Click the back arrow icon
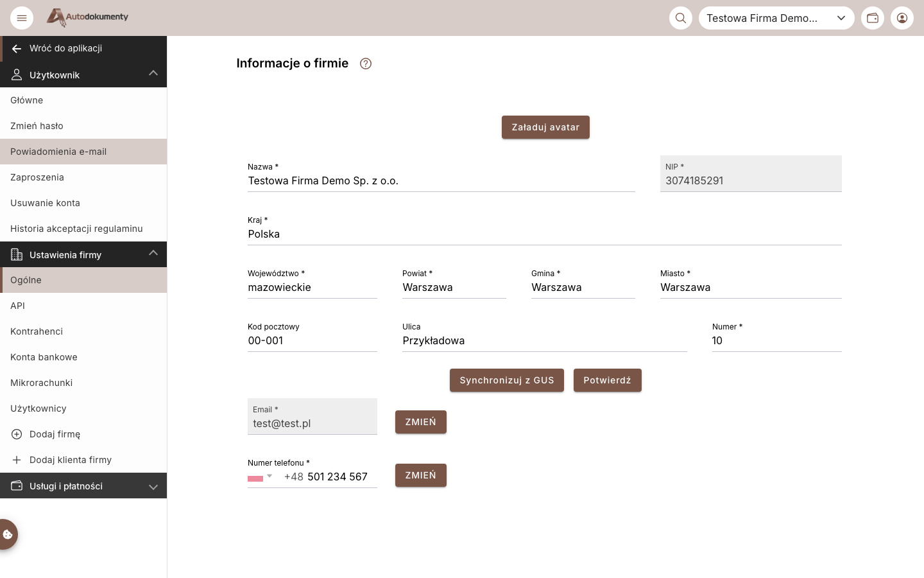Image resolution: width=924 pixels, height=578 pixels. coord(17,49)
